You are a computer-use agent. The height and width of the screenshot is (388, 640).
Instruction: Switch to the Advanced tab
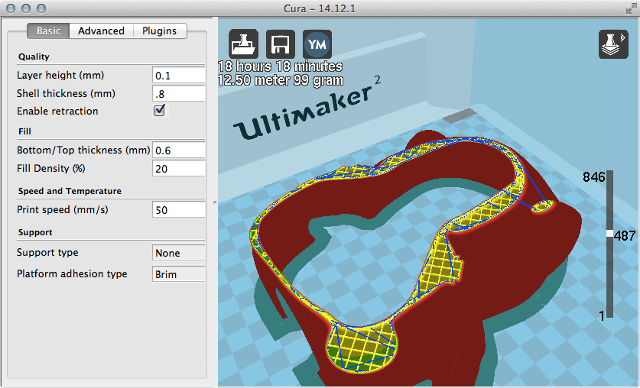[101, 31]
